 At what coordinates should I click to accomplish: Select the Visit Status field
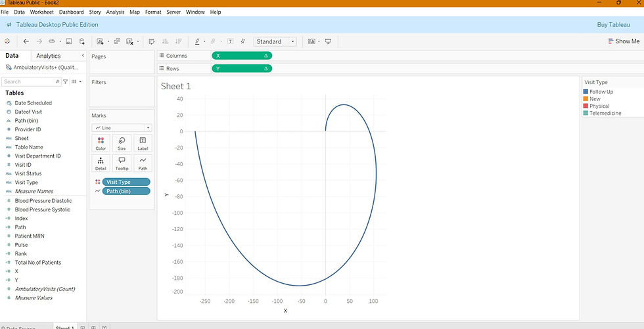point(28,173)
